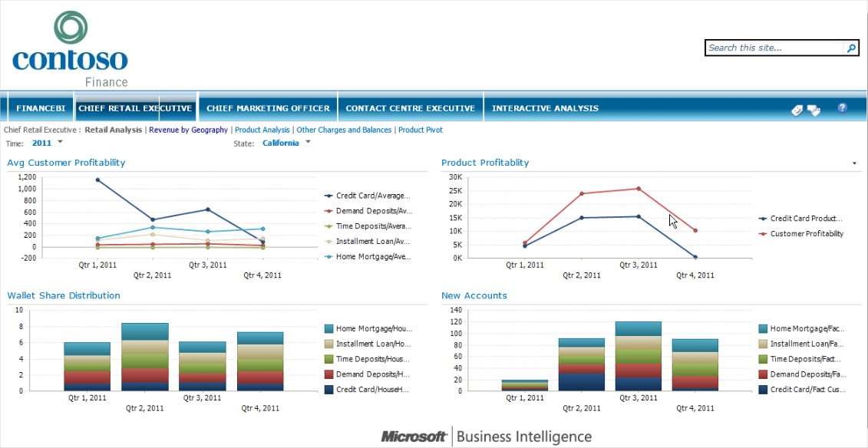The image size is (868, 448).
Task: Click the Customer Profitability legend marker
Action: point(763,234)
